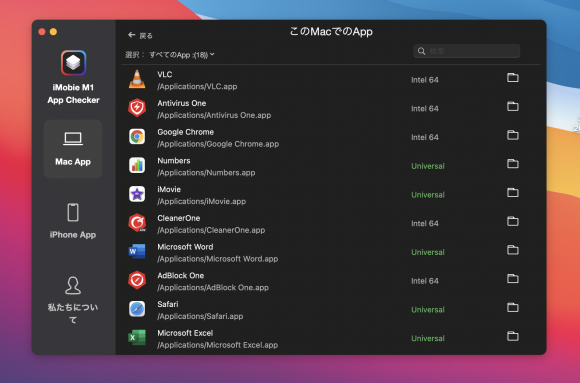The image size is (580, 383).
Task: Select the iMovie app name
Action: (169, 189)
